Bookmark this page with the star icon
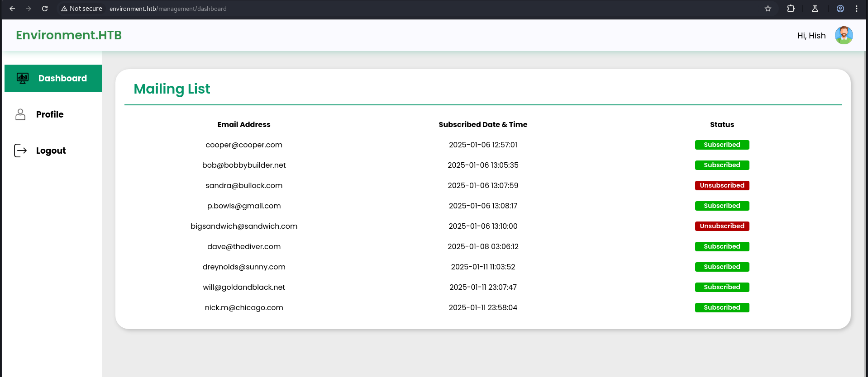 click(768, 9)
